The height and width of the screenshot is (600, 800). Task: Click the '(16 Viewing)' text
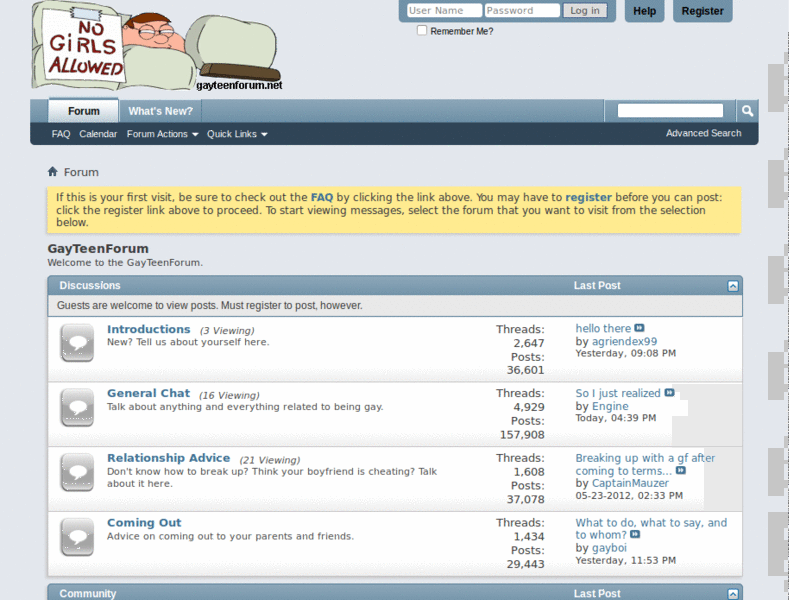coord(229,395)
